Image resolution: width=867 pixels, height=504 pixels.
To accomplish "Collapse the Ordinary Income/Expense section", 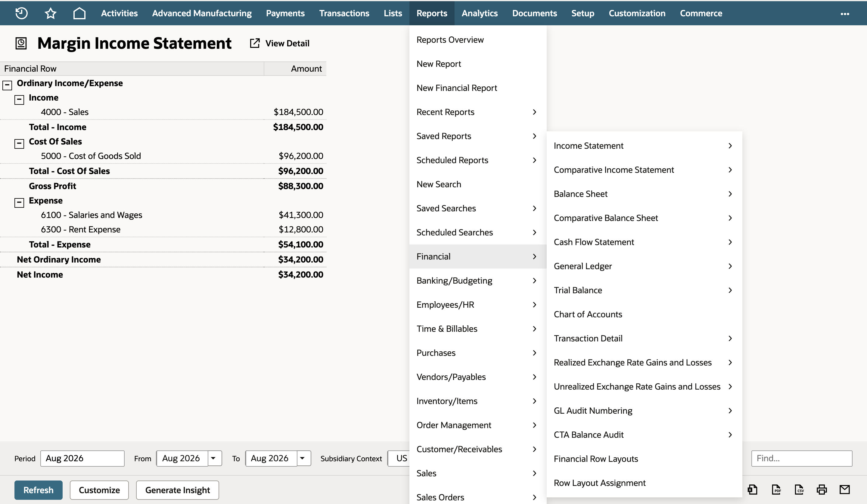I will point(7,85).
